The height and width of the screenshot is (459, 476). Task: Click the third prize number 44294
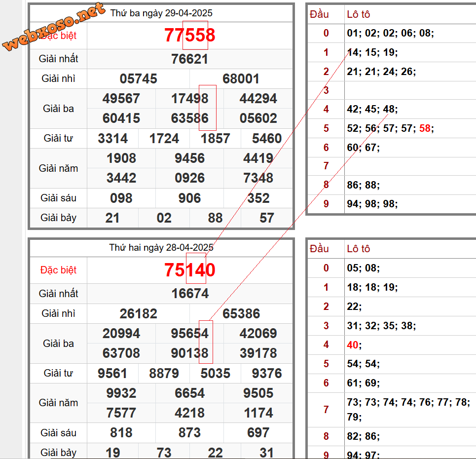(x=258, y=98)
